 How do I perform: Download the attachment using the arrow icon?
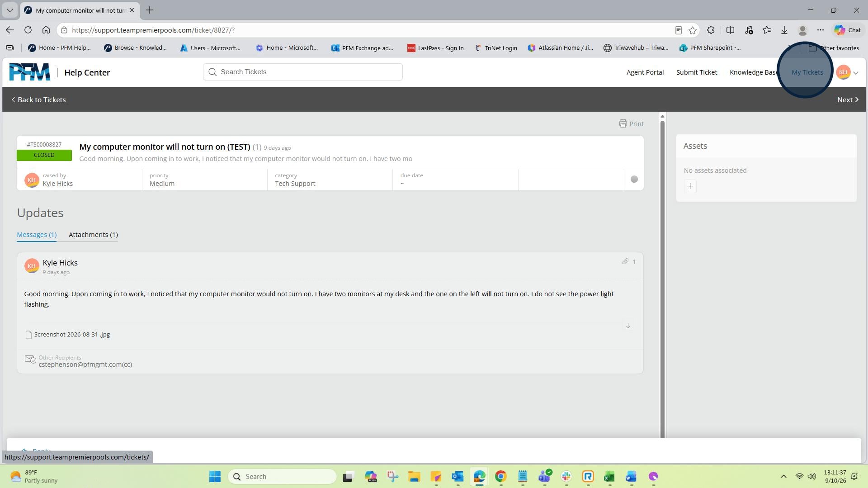point(628,326)
